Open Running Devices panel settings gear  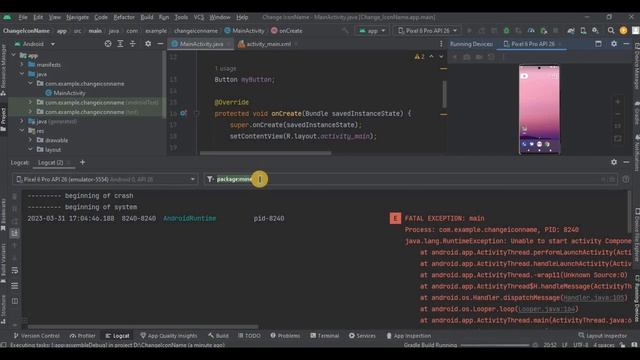point(614,44)
